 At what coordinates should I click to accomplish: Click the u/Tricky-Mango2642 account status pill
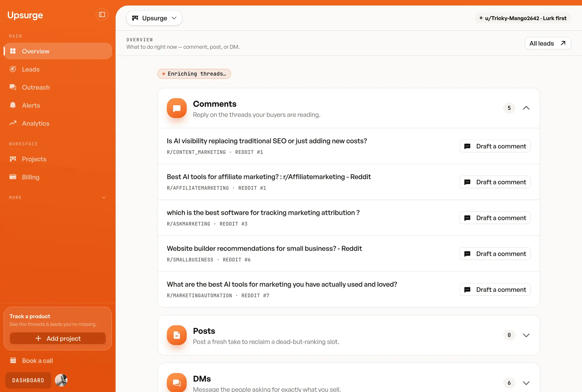pyautogui.click(x=523, y=18)
